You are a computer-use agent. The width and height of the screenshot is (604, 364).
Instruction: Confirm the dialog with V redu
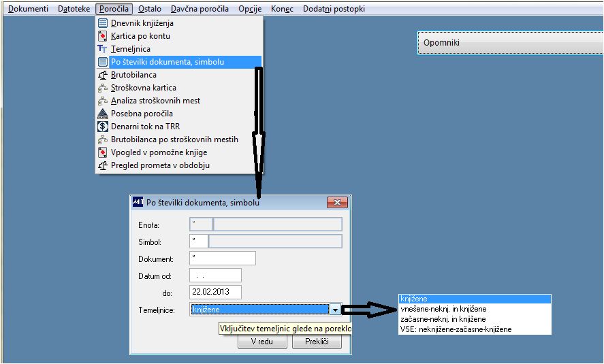point(262,342)
